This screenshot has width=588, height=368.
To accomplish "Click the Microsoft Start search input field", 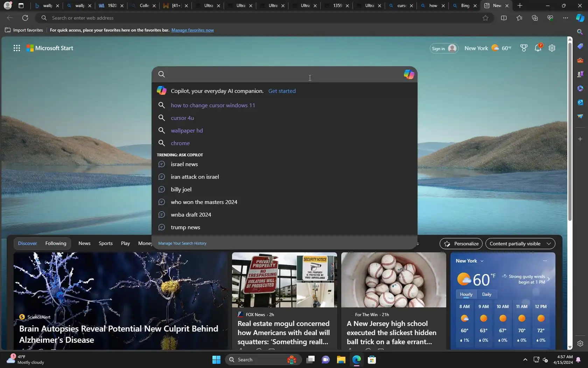I will tap(284, 74).
